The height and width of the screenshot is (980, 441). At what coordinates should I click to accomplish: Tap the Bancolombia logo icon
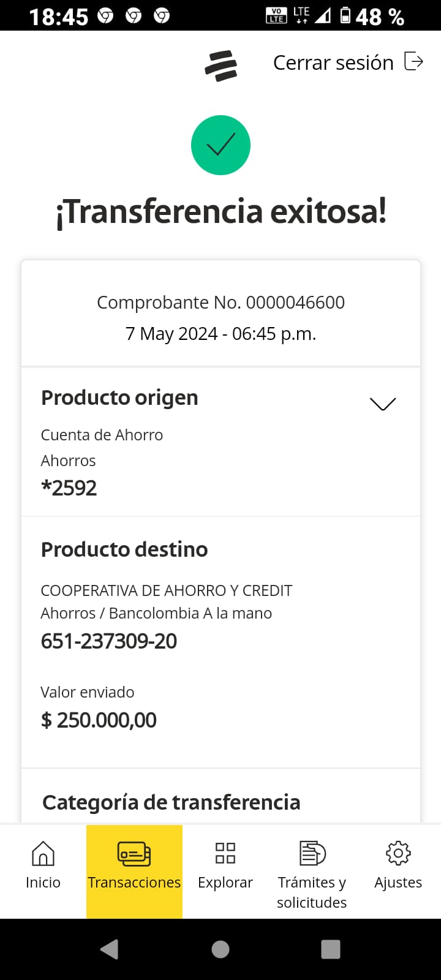(x=221, y=66)
